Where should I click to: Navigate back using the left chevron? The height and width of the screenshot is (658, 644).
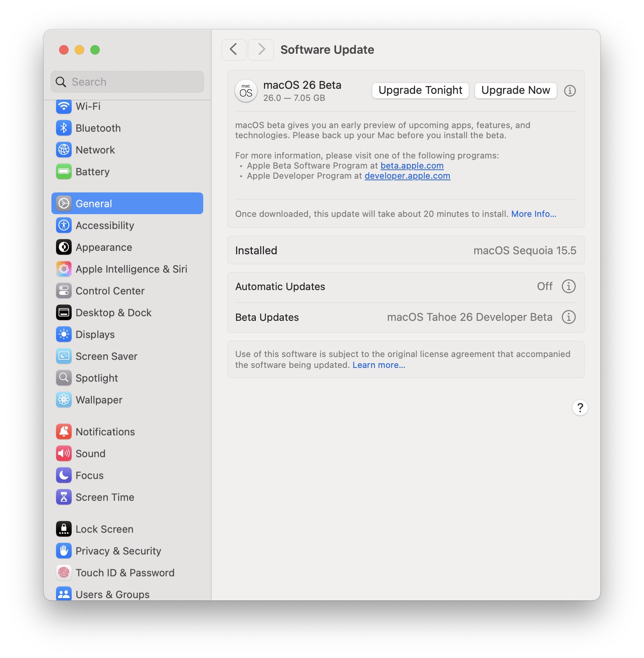234,49
